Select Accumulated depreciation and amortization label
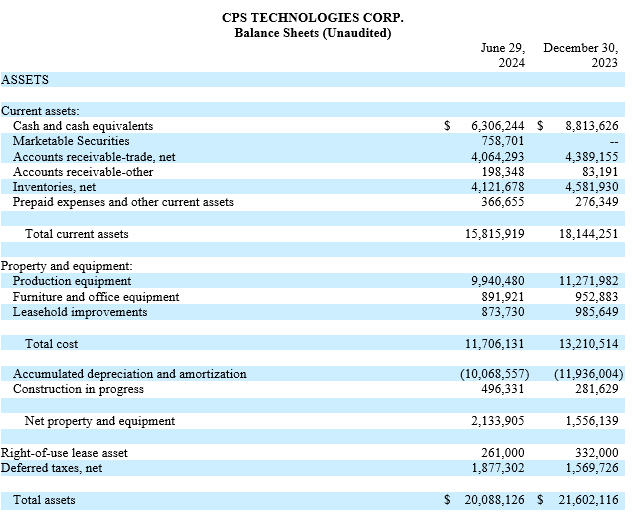This screenshot has width=633, height=515. [x=130, y=374]
